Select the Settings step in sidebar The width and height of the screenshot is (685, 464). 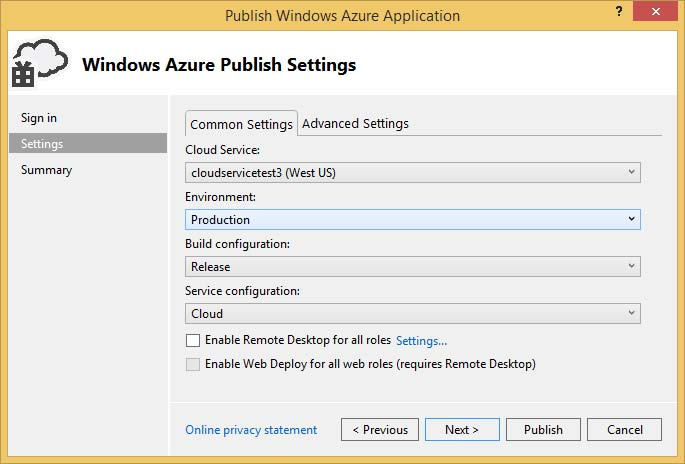click(x=42, y=144)
